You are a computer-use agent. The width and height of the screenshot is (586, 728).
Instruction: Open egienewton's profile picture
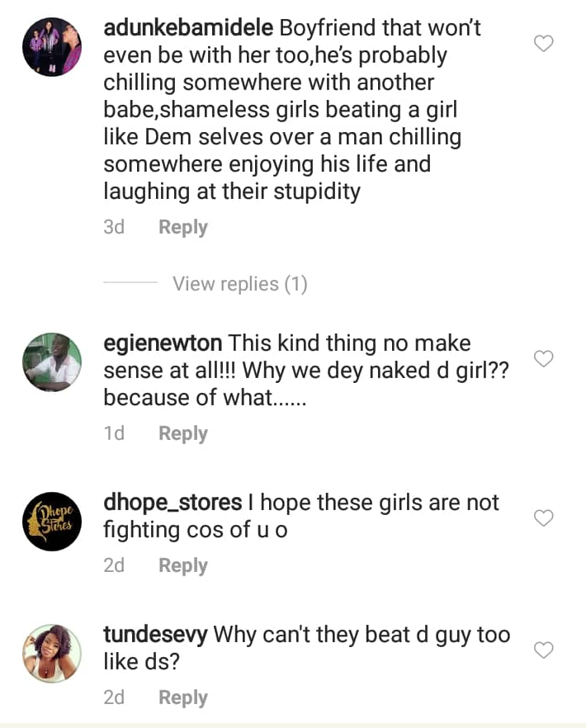pos(51,362)
